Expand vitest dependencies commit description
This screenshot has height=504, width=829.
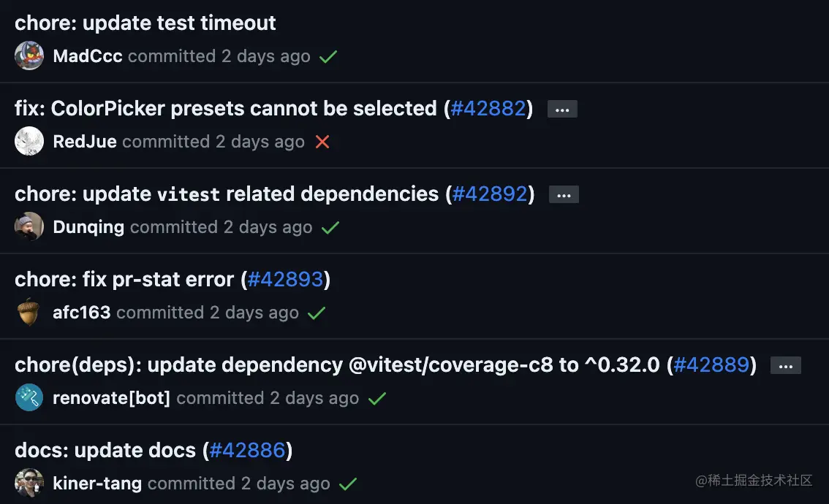click(x=564, y=195)
